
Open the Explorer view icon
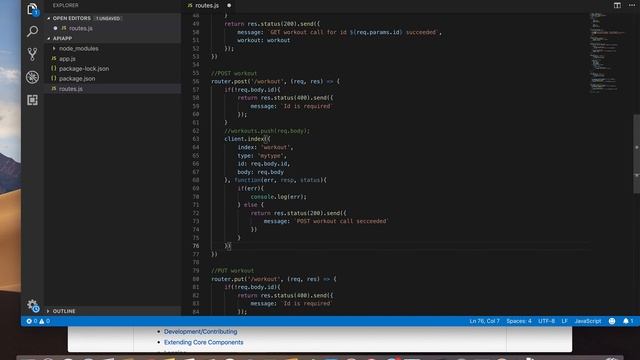(x=32, y=9)
